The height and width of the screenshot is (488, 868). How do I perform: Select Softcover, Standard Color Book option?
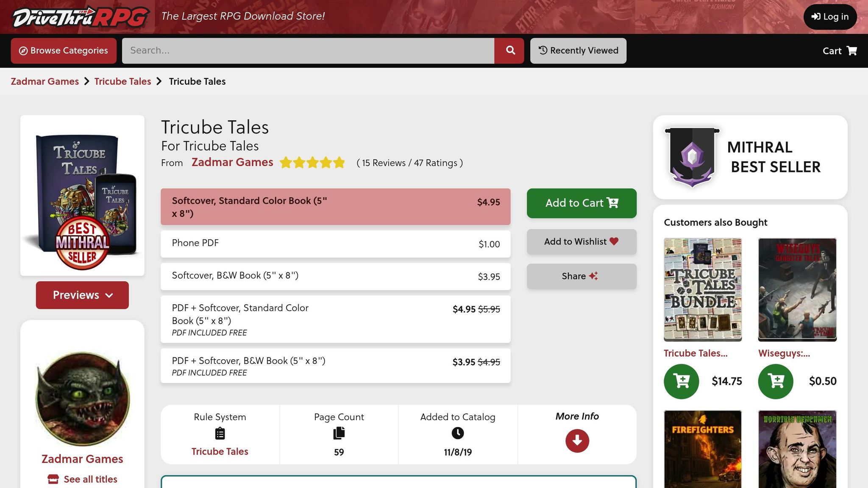point(336,207)
